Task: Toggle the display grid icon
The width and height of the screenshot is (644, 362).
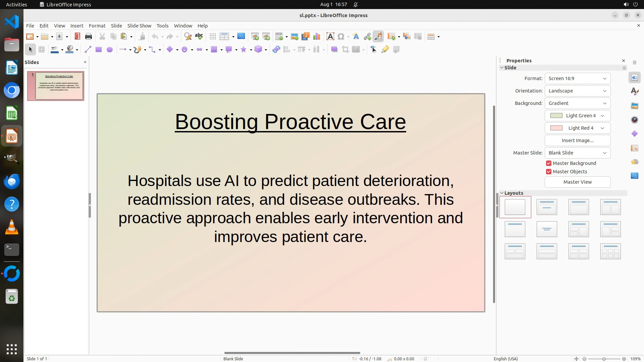Action: 213,37
